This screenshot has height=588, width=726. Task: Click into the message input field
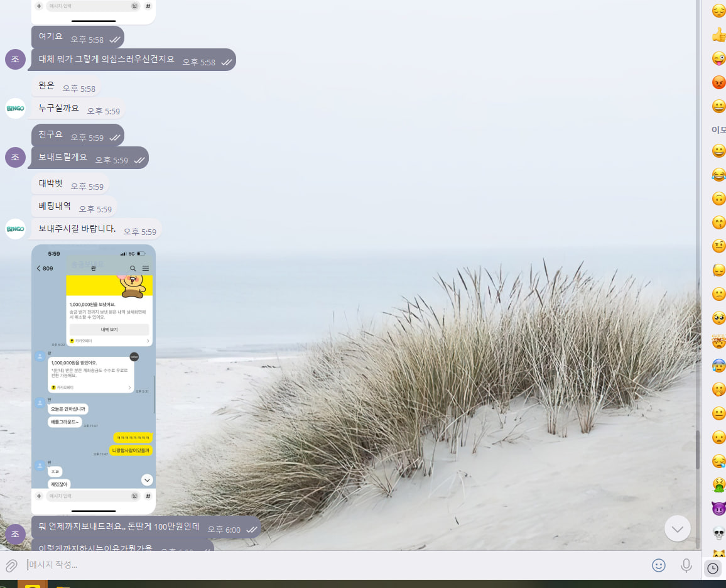[333, 565]
